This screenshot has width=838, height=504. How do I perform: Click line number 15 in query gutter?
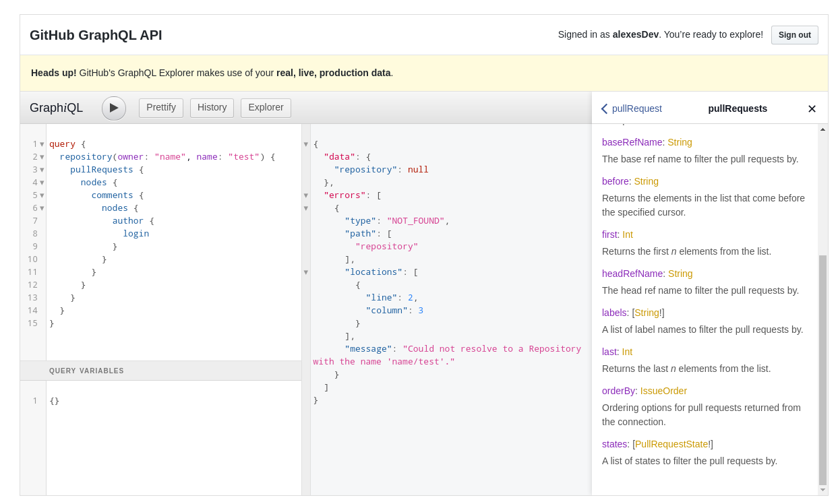click(32, 323)
